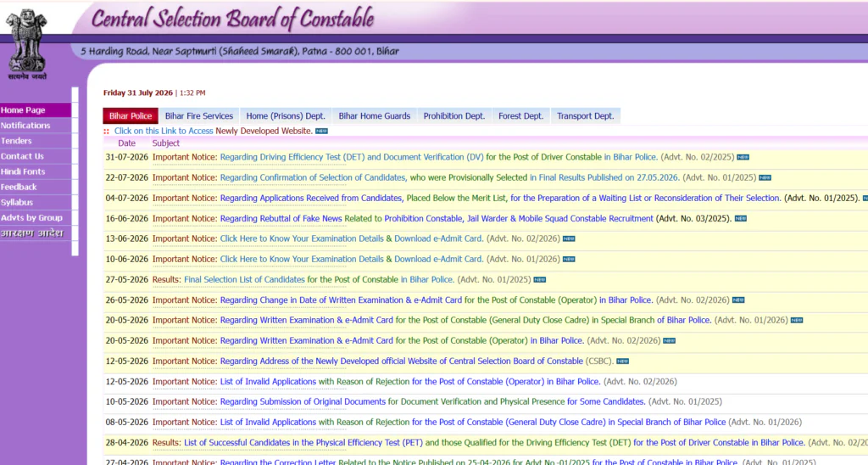Click NEW badge beside Newly Developed Website link
The width and height of the screenshot is (868, 465).
pos(321,132)
